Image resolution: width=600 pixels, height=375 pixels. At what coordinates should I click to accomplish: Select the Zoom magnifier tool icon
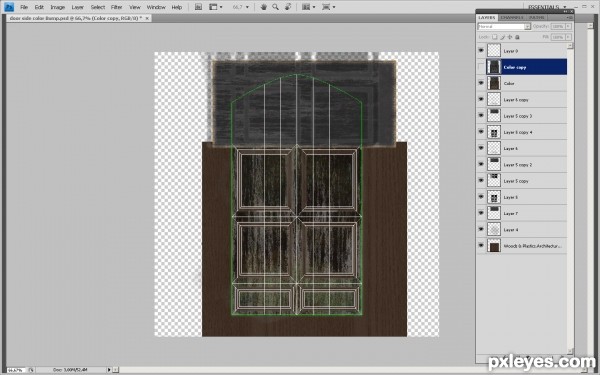click(276, 7)
